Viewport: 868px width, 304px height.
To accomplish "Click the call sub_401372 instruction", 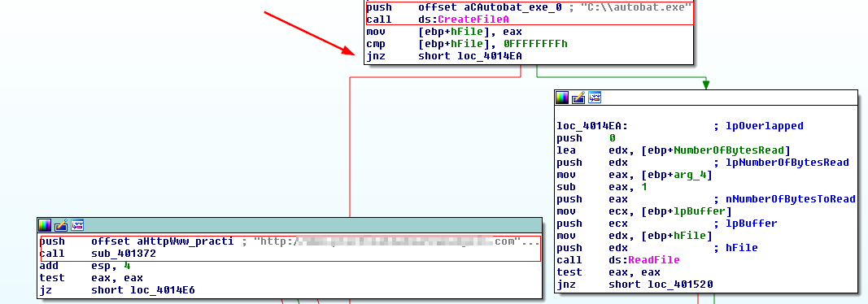I will [x=98, y=254].
